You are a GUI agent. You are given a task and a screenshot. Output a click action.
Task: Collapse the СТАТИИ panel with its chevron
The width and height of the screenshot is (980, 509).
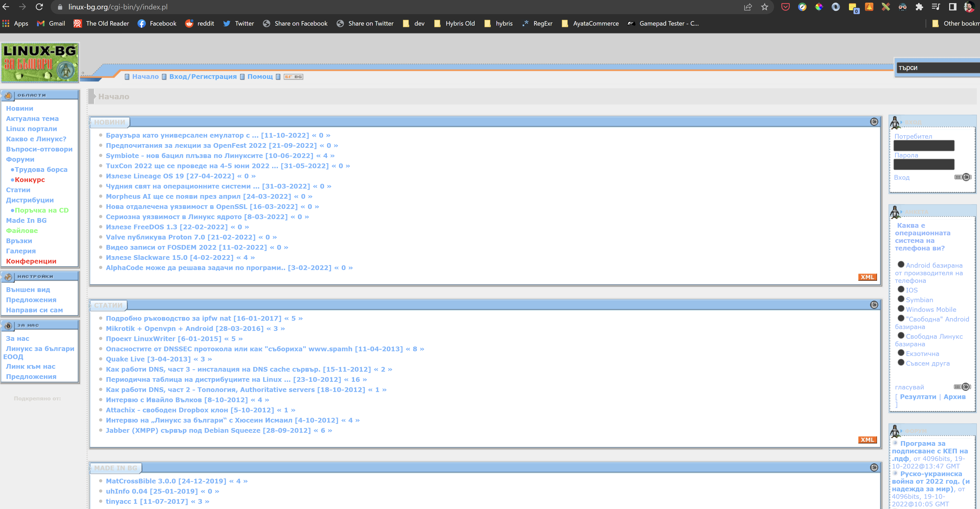point(873,305)
